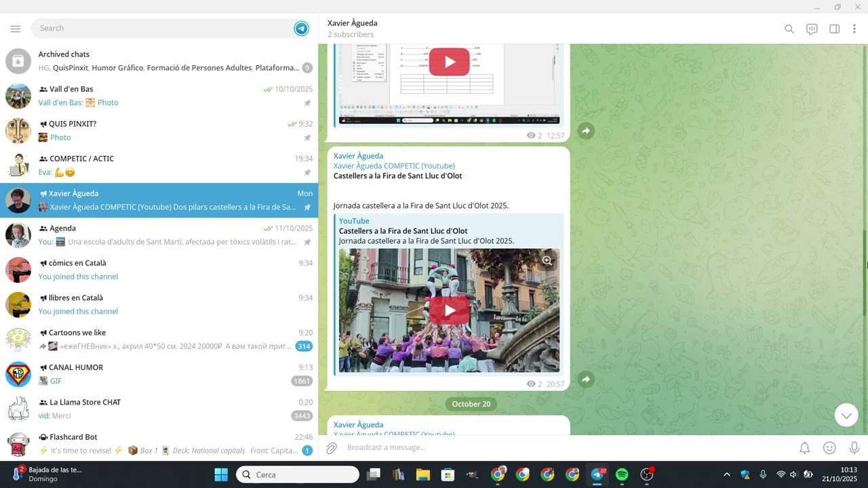868x488 pixels.
Task: Forward the 12:57 video message
Action: pyautogui.click(x=586, y=131)
